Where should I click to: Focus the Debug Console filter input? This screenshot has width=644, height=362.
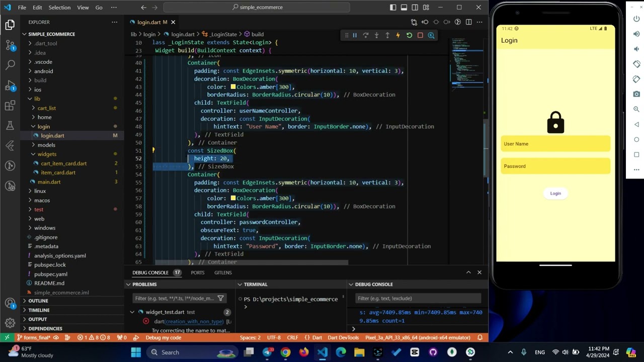pyautogui.click(x=419, y=299)
